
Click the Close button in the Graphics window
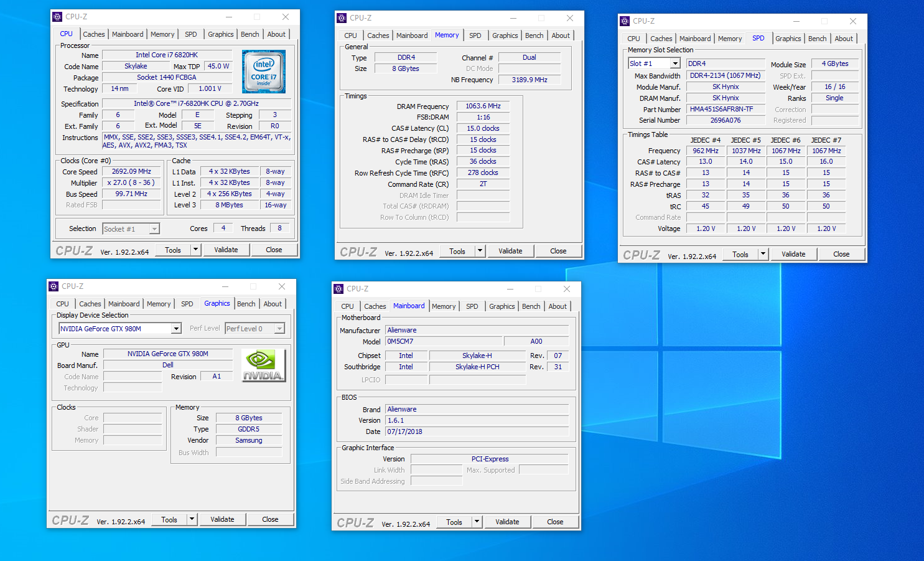pos(270,519)
